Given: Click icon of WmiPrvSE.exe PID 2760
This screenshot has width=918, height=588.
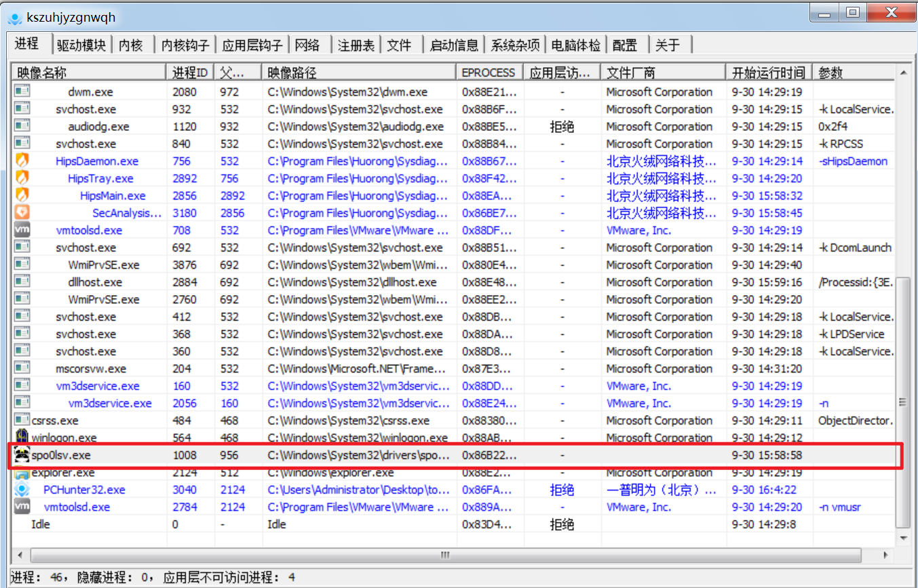Looking at the screenshot, I should 22,299.
